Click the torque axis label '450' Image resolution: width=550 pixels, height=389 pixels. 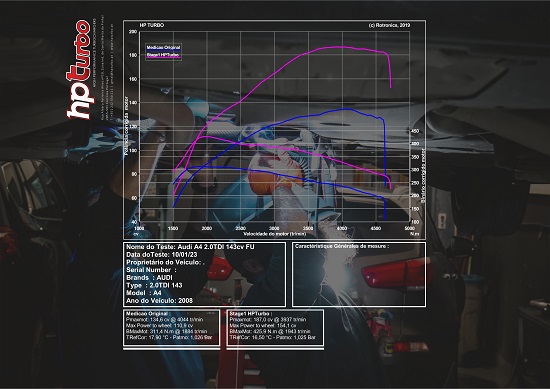415,131
